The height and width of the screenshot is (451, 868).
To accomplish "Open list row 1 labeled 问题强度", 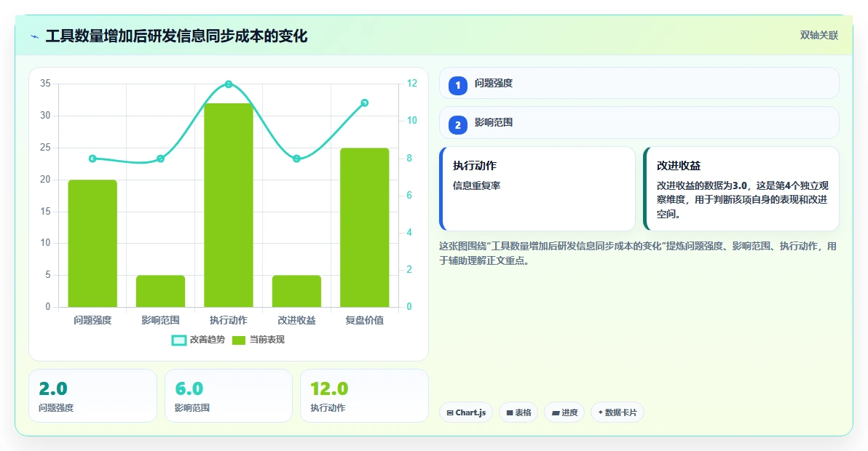I will pos(639,84).
